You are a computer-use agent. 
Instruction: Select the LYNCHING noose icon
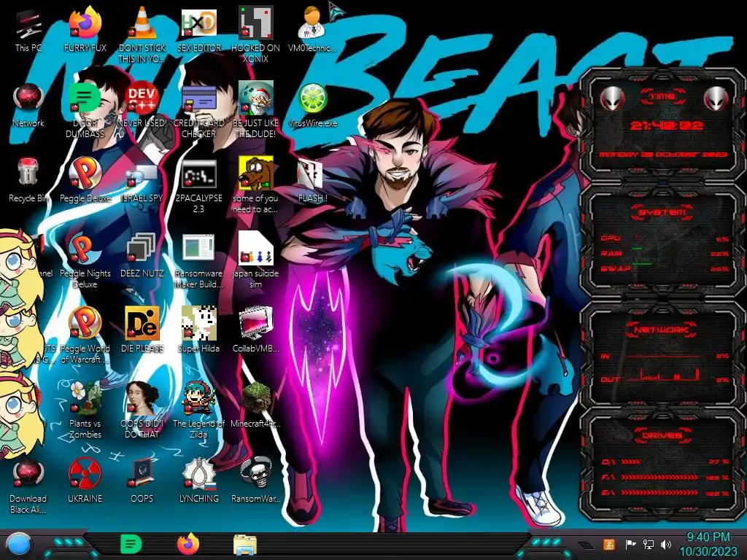tap(199, 481)
